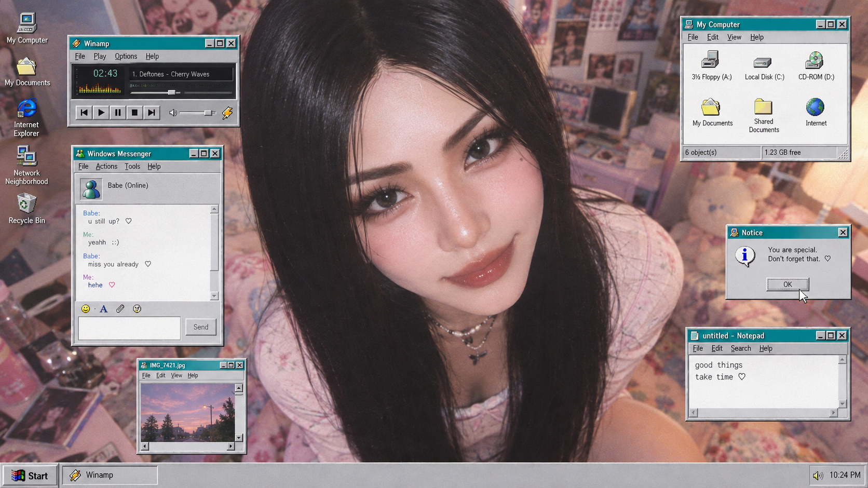Click the Winamp lightning bolt icon
Screen dimensions: 868x488
click(227, 113)
